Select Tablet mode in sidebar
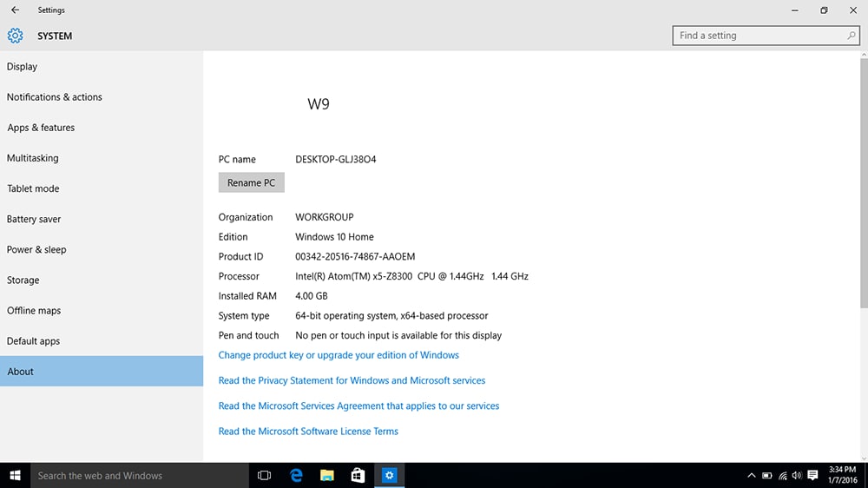The width and height of the screenshot is (868, 488). pos(102,188)
